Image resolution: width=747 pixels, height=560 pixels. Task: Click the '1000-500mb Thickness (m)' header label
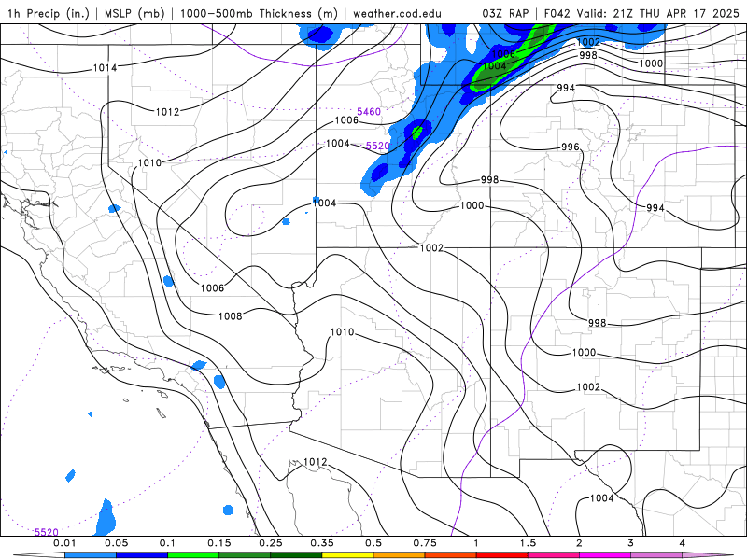click(259, 13)
